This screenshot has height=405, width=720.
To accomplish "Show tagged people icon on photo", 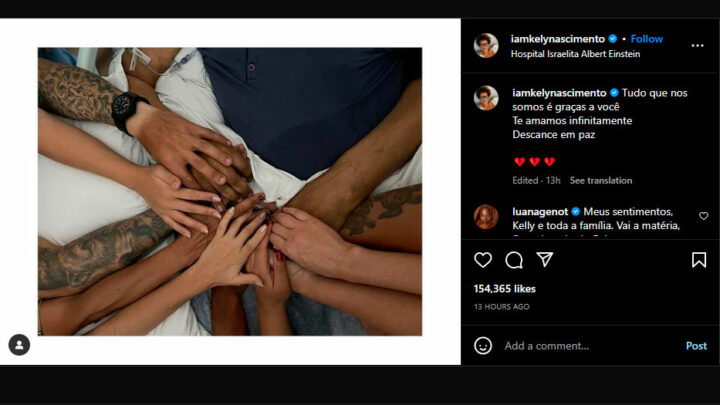I will tap(19, 345).
